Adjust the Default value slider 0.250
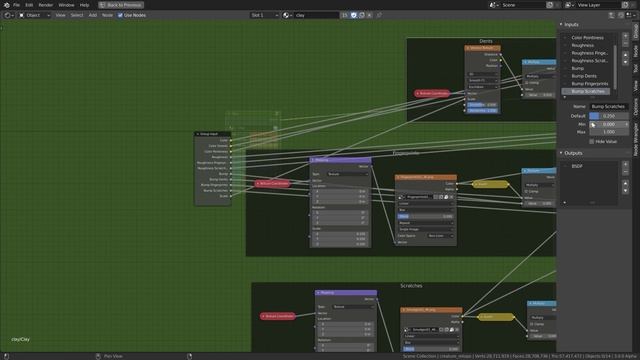Image resolution: width=640 pixels, height=360 pixels. (609, 116)
